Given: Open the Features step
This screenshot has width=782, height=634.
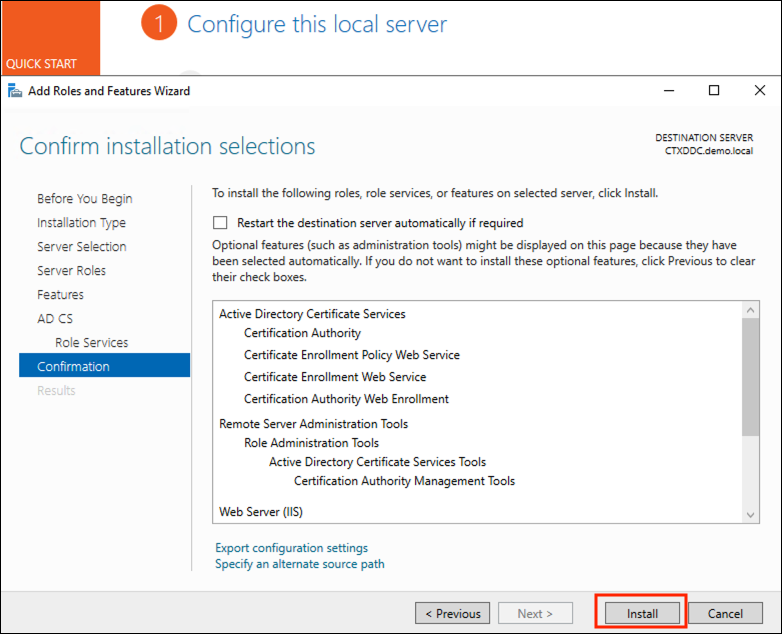Looking at the screenshot, I should (60, 295).
